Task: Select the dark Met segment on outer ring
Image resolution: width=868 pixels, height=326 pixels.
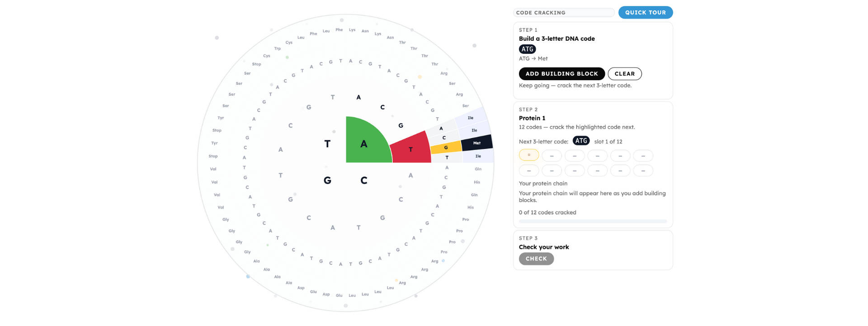Action: tap(476, 143)
